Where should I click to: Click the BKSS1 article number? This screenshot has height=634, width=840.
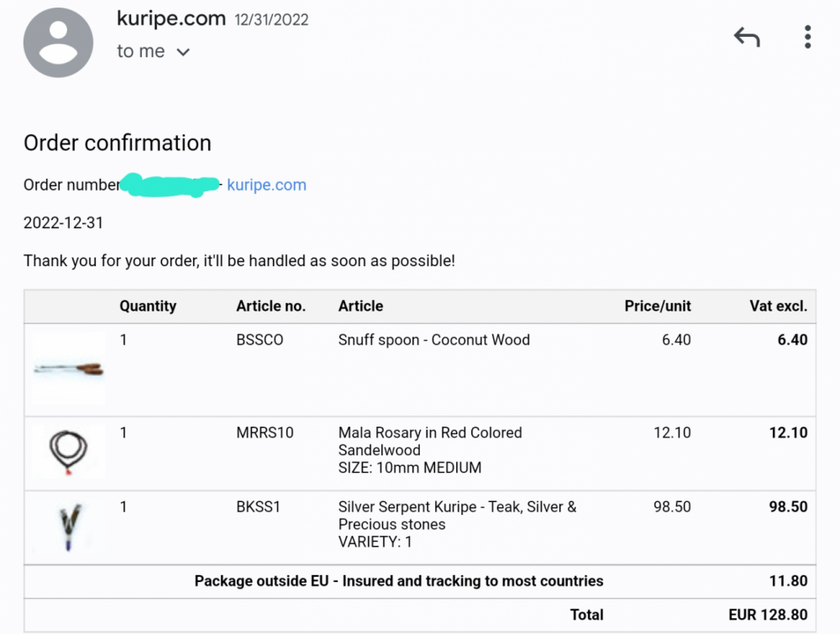pos(258,506)
